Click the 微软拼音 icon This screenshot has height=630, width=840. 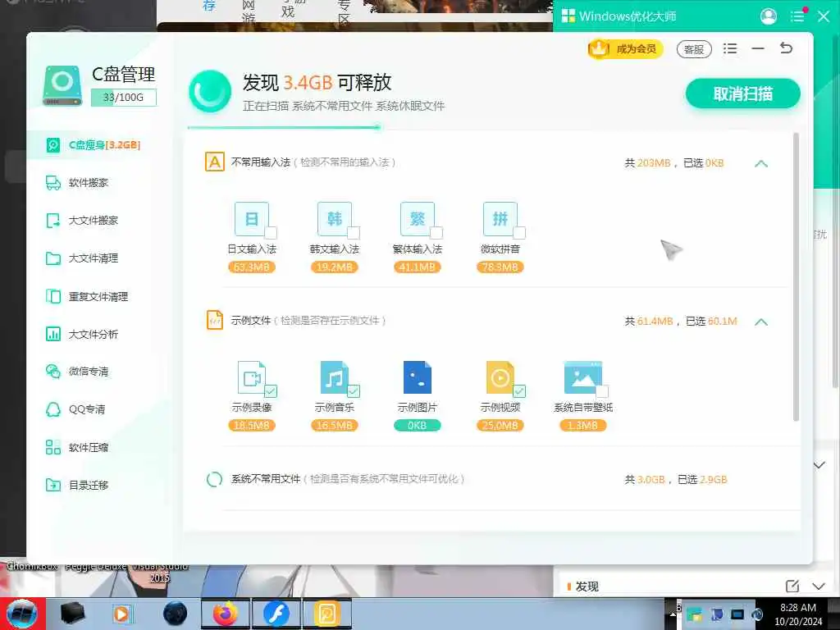coord(500,218)
